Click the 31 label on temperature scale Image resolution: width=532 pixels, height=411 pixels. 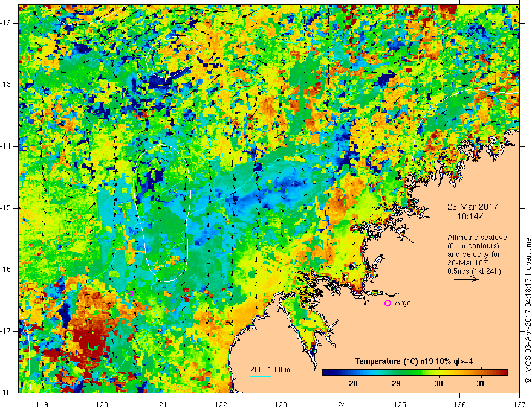pos(481,384)
